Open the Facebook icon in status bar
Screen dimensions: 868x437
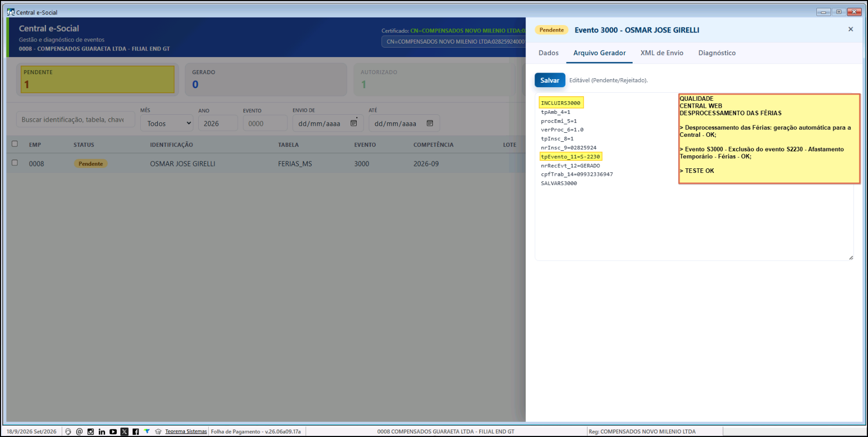click(136, 431)
